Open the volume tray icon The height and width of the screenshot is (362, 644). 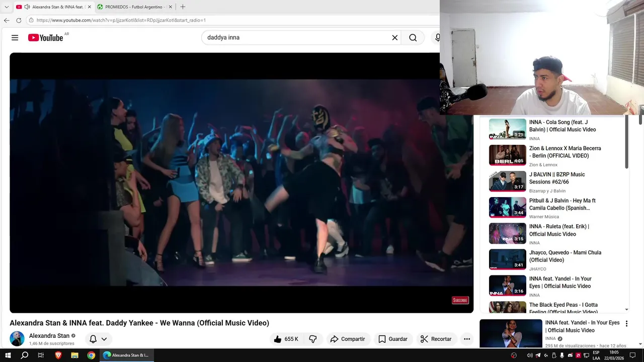pyautogui.click(x=530, y=355)
